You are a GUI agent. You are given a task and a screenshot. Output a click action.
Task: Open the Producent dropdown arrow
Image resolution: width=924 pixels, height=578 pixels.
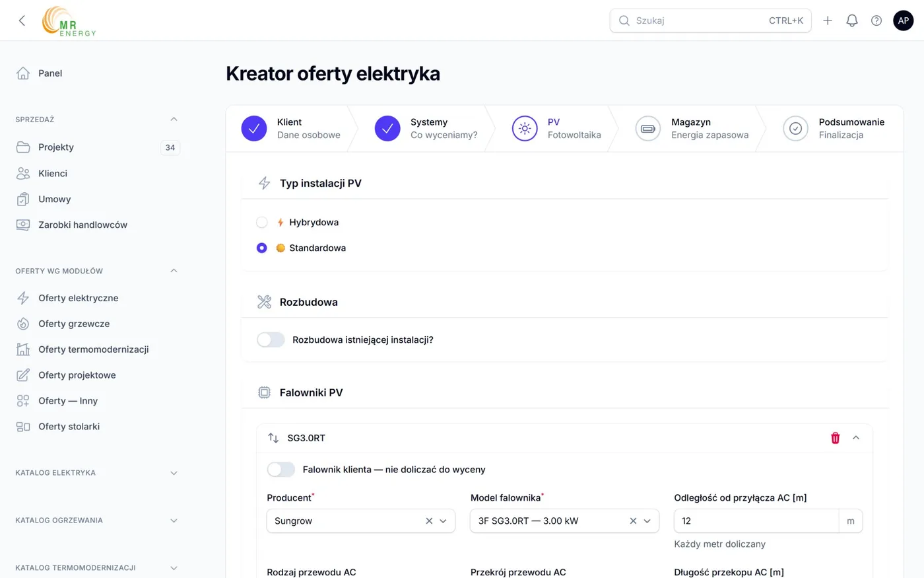coord(444,521)
